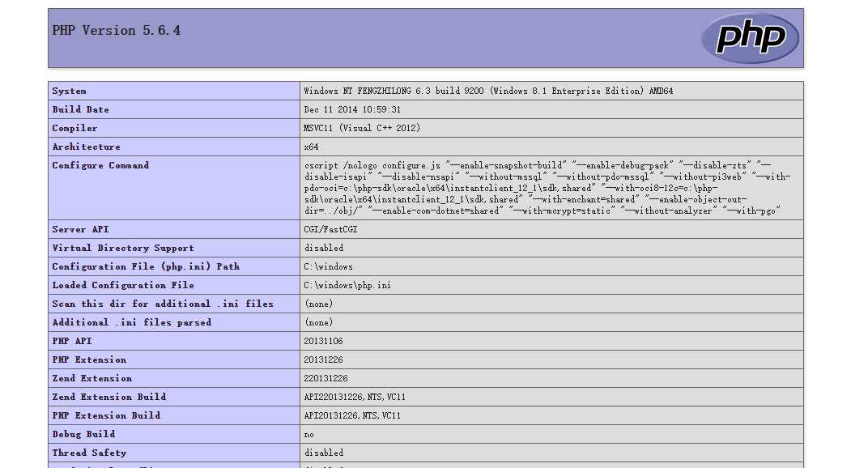Select the 20131226 PHP Extension value
The image size is (868, 468).
pyautogui.click(x=323, y=360)
